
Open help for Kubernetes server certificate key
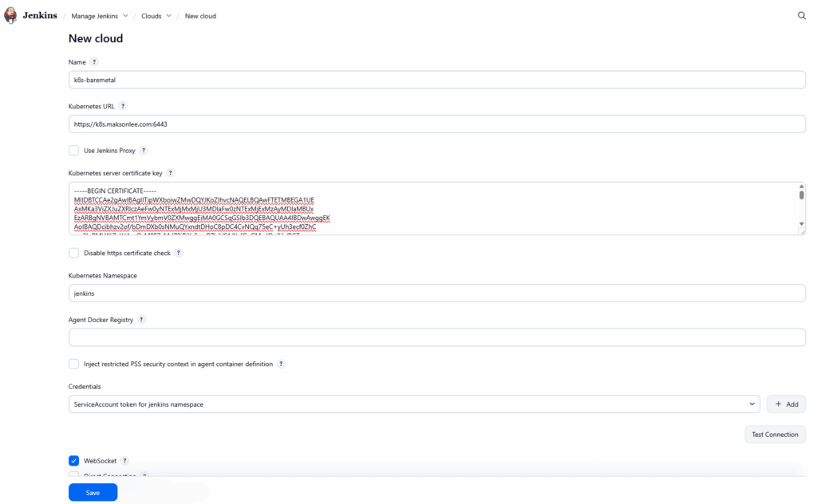click(x=170, y=173)
